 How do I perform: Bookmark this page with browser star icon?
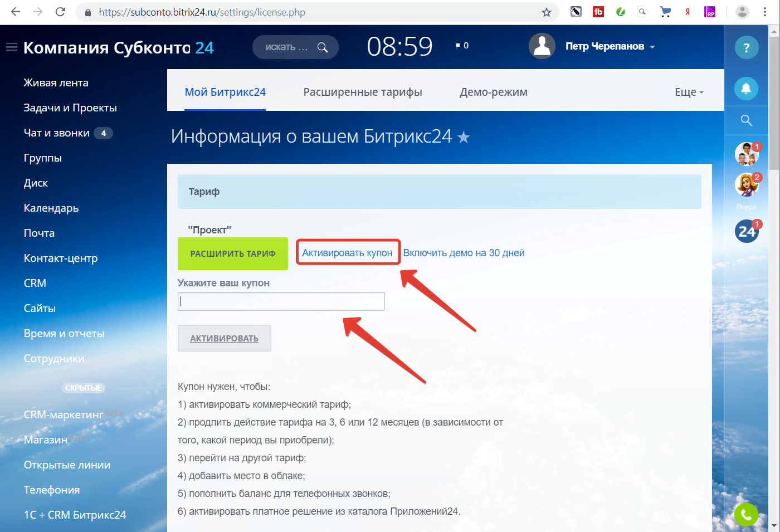click(x=547, y=12)
